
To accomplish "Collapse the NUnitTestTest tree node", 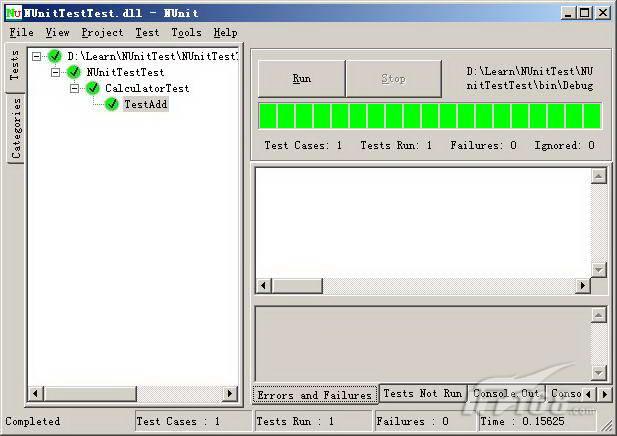I will (55, 72).
